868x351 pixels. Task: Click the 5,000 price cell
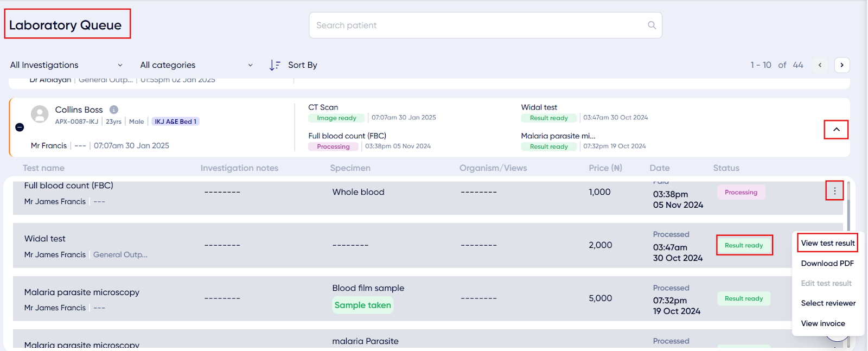[601, 298]
